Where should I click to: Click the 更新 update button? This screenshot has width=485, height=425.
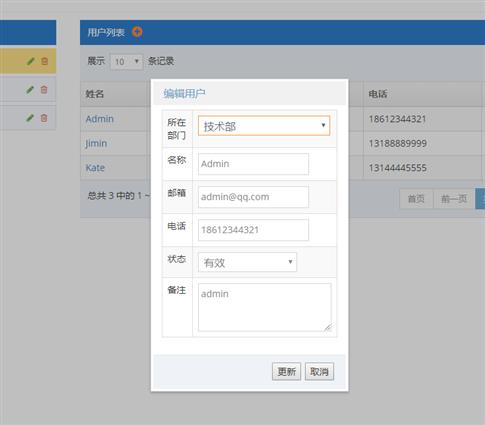tap(286, 371)
